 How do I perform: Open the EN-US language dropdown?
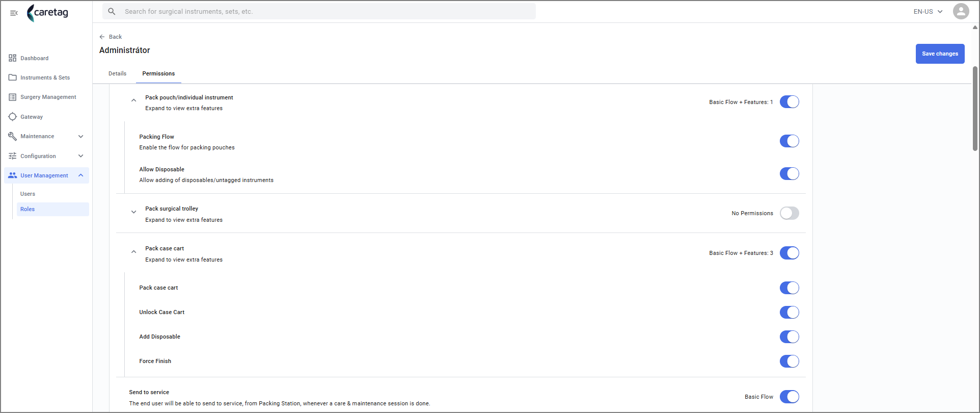[928, 11]
